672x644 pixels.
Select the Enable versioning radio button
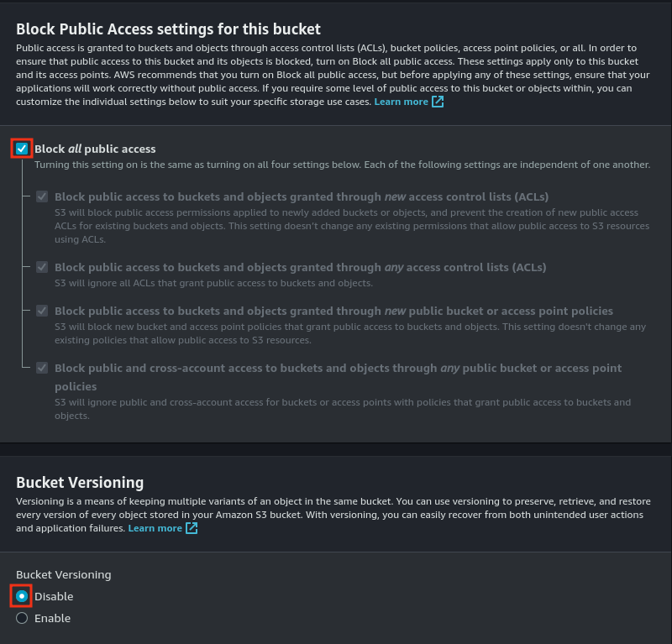click(22, 618)
